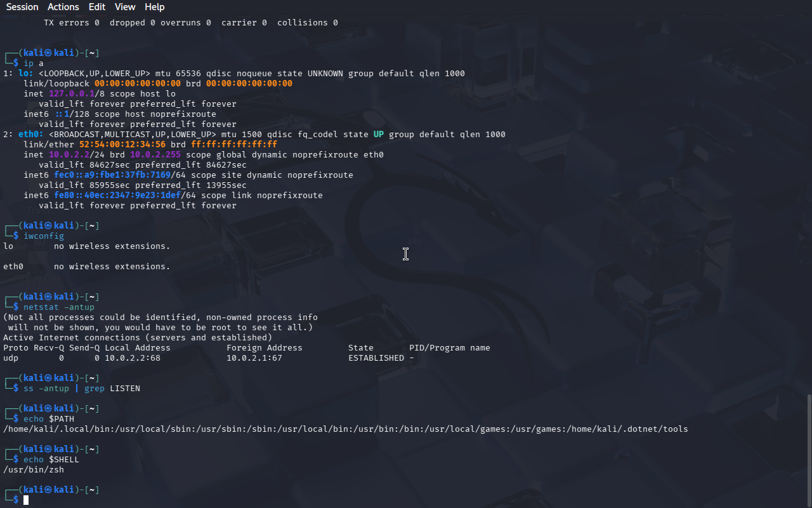Open the Help menu
This screenshot has width=812, height=508.
coord(155,7)
